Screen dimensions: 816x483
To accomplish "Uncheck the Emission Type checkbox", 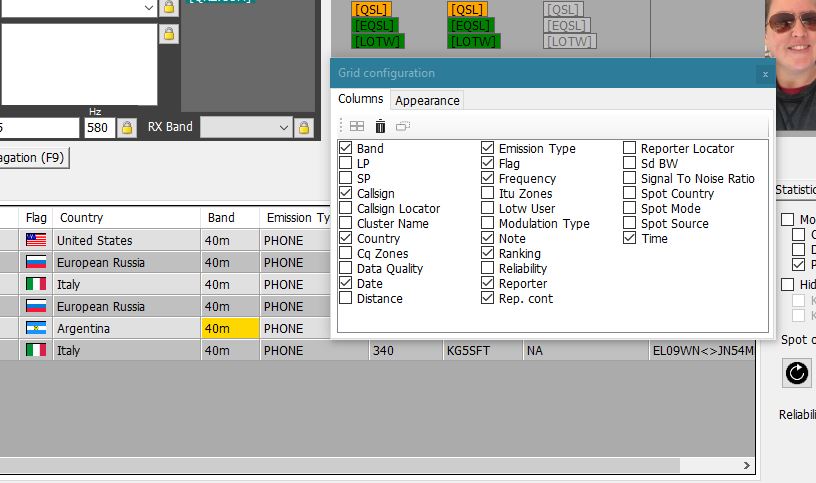I will coord(488,148).
